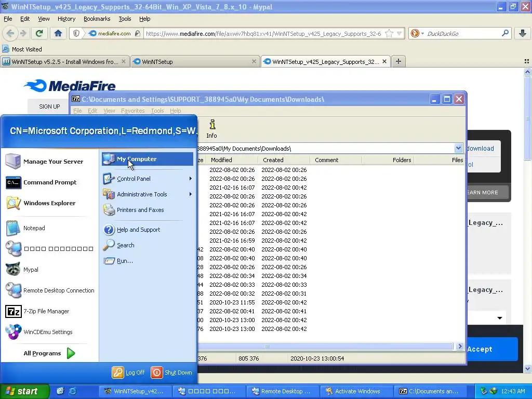
Task: Click the Log Off button
Action: click(x=129, y=372)
